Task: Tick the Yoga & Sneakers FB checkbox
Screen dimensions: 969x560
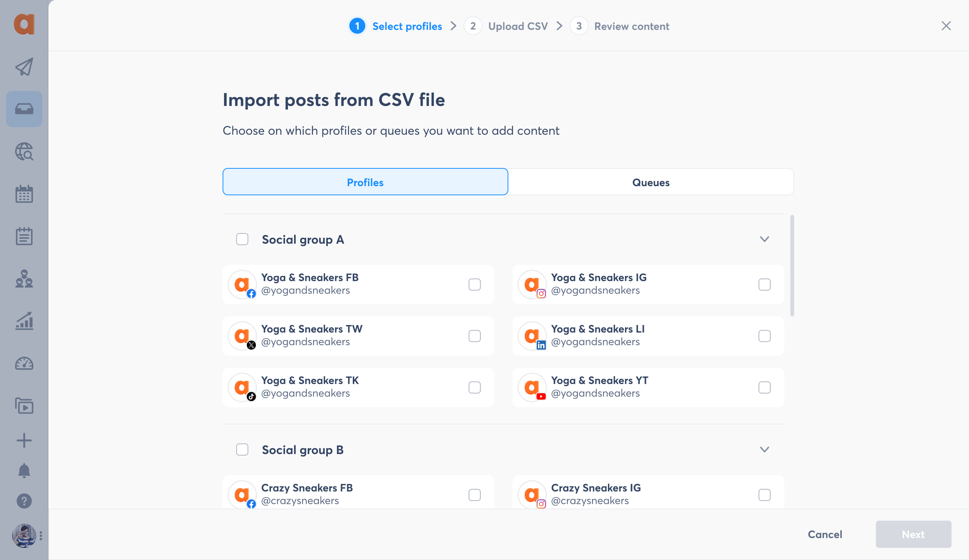Action: click(475, 285)
